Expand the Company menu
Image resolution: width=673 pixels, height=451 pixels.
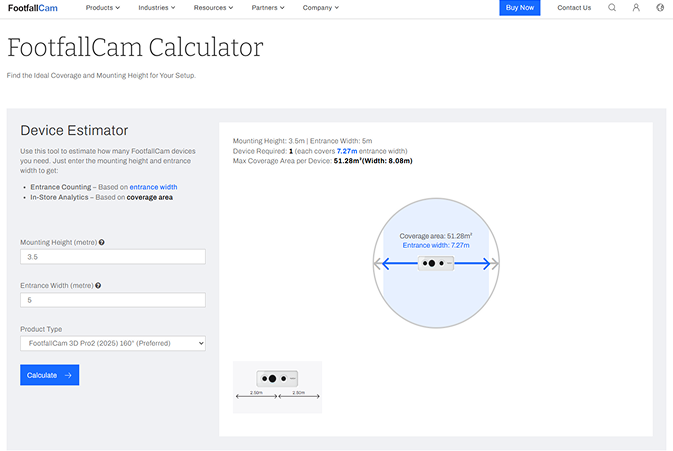[x=321, y=8]
